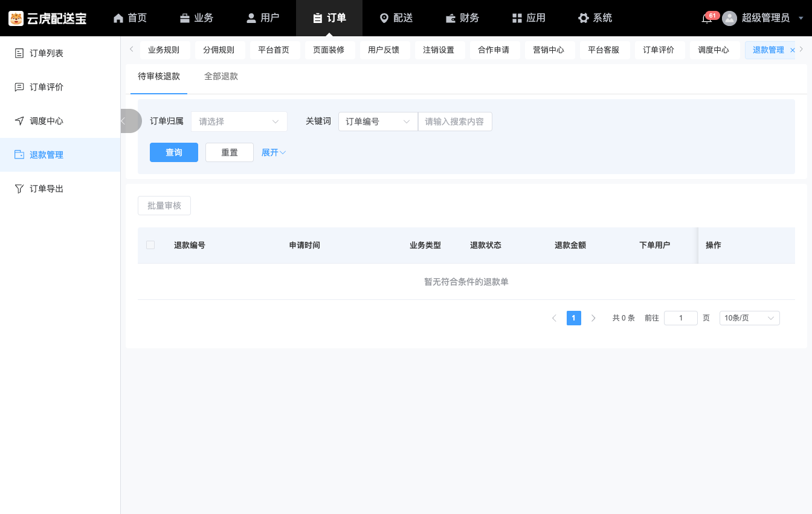
Task: Open 订单导出 in the sidebar
Action: point(60,189)
